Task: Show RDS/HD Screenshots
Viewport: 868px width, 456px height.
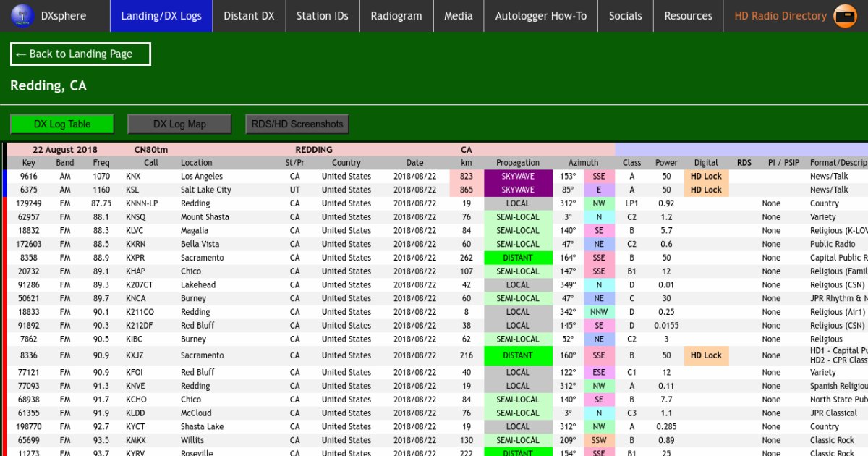Action: coord(297,124)
